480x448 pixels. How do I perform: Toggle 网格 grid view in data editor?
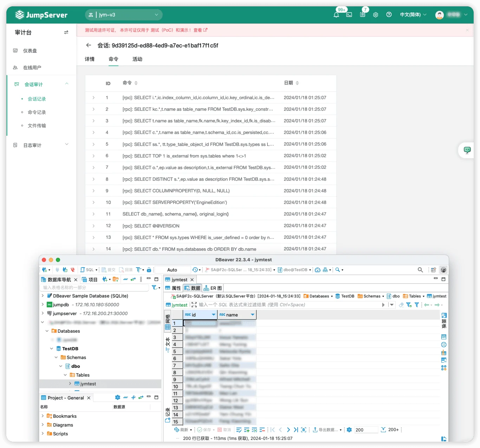click(x=168, y=322)
